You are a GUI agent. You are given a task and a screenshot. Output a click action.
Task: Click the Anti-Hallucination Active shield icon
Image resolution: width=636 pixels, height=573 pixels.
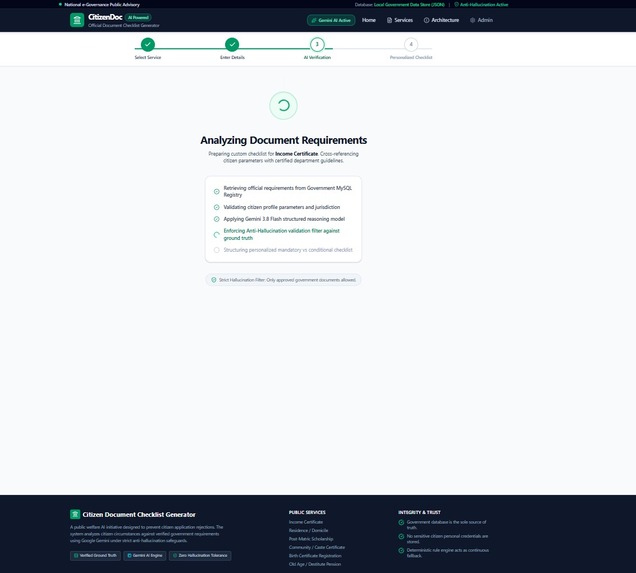[456, 4]
